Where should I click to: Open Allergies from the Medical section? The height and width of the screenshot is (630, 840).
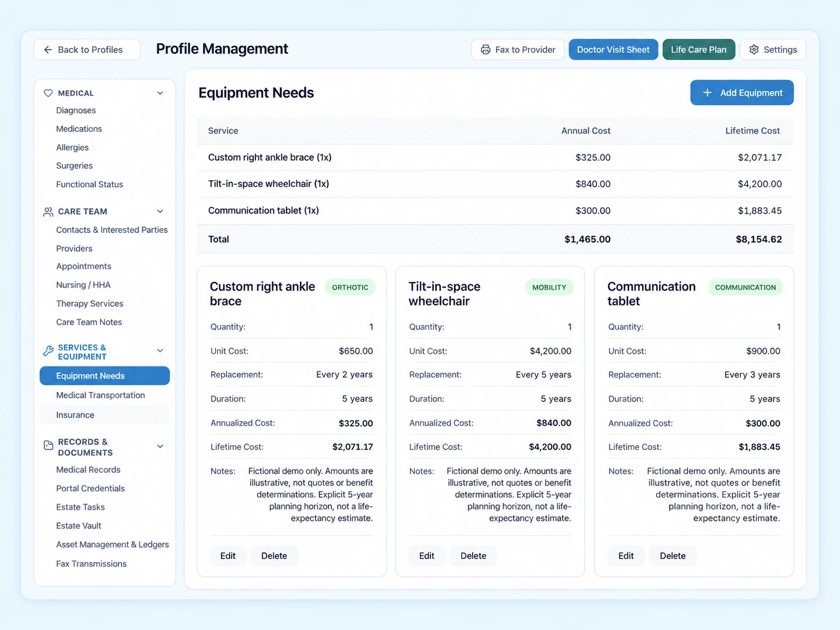tap(73, 147)
